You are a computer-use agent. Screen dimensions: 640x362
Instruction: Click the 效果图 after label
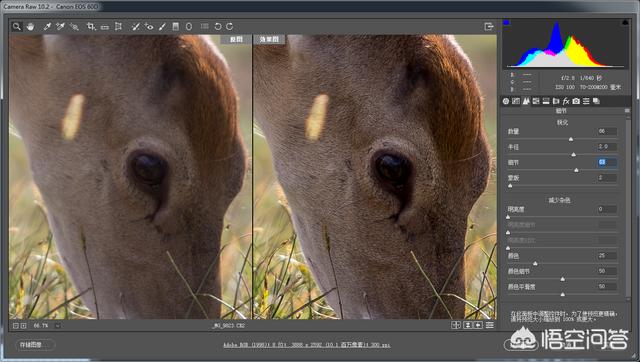(x=269, y=39)
